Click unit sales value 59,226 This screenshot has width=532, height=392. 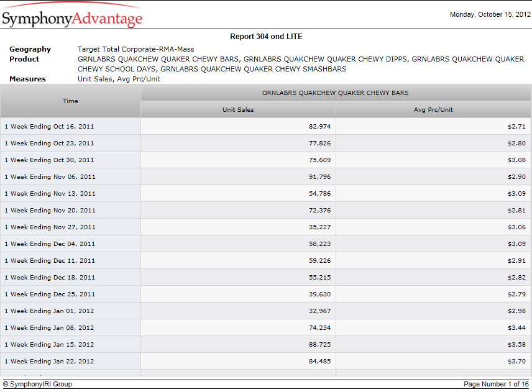[319, 261]
